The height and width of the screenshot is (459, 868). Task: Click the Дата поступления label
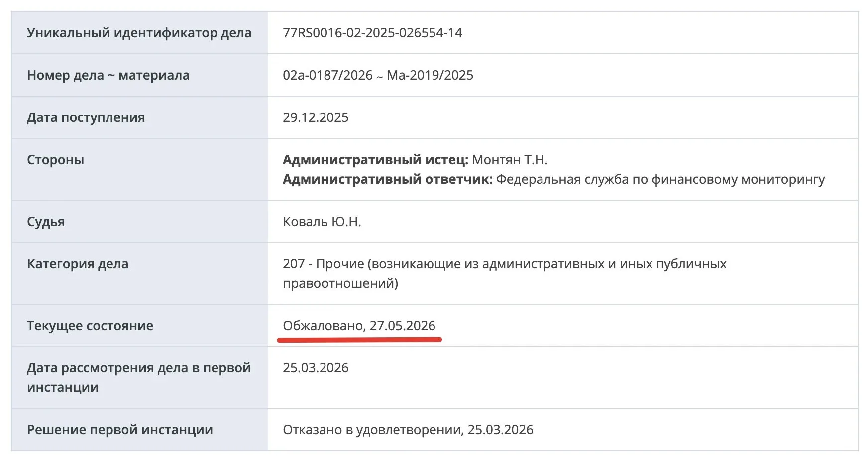pos(86,117)
